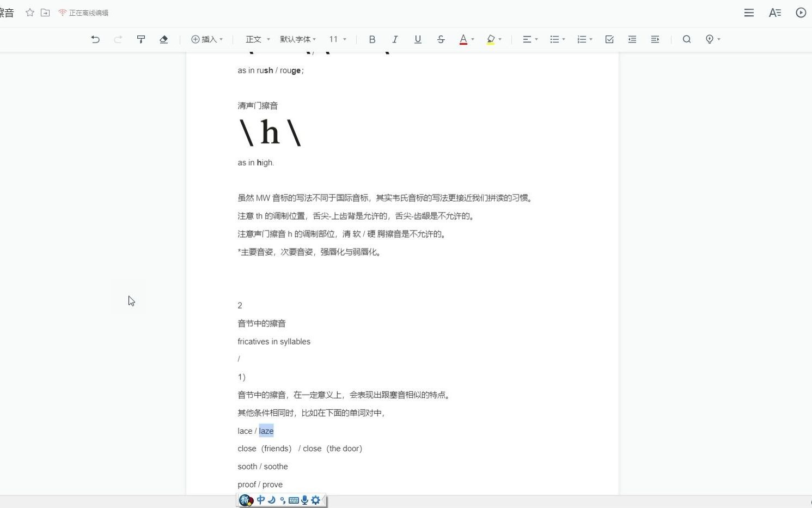Toggle Chinese punctuation mode
Screen dimensions: 812x508
283,500
